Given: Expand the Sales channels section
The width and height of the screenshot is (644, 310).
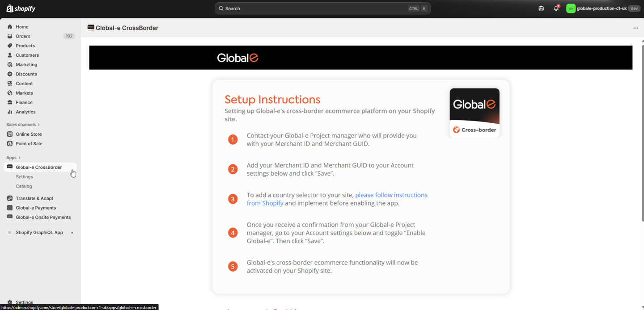Looking at the screenshot, I should [23, 125].
